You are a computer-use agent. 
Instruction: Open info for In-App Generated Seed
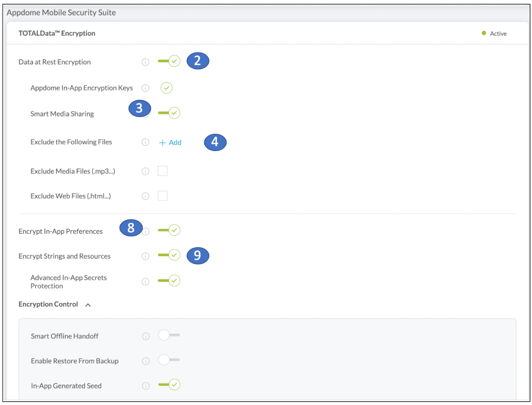click(146, 386)
